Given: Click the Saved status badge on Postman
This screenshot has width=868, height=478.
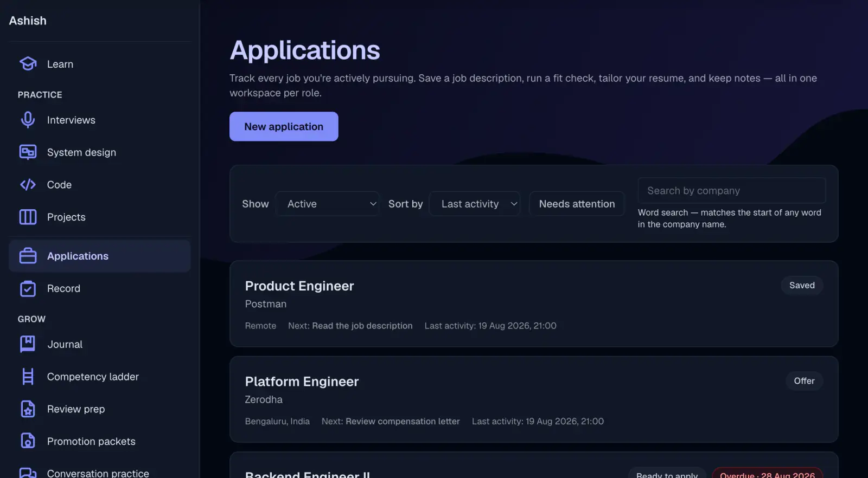Looking at the screenshot, I should 802,285.
